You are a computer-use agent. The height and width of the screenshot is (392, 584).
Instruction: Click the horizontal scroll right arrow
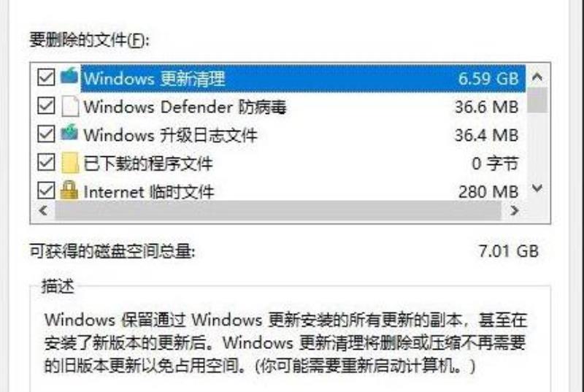pyautogui.click(x=515, y=211)
